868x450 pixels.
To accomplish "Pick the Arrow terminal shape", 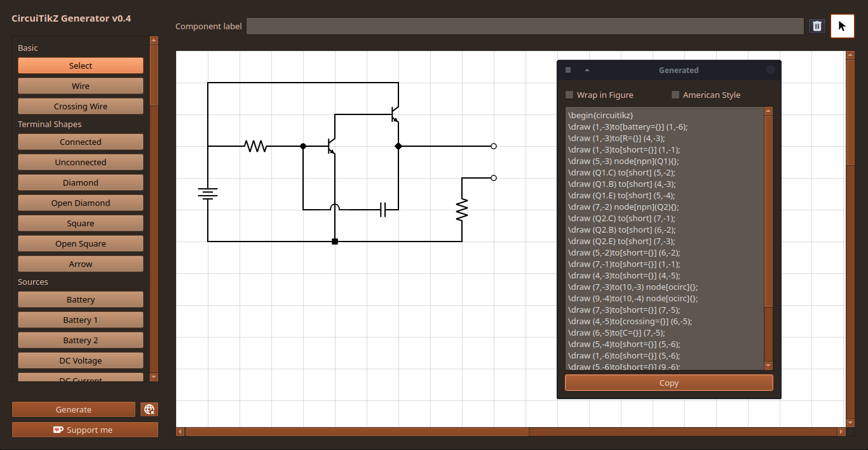I will 81,264.
